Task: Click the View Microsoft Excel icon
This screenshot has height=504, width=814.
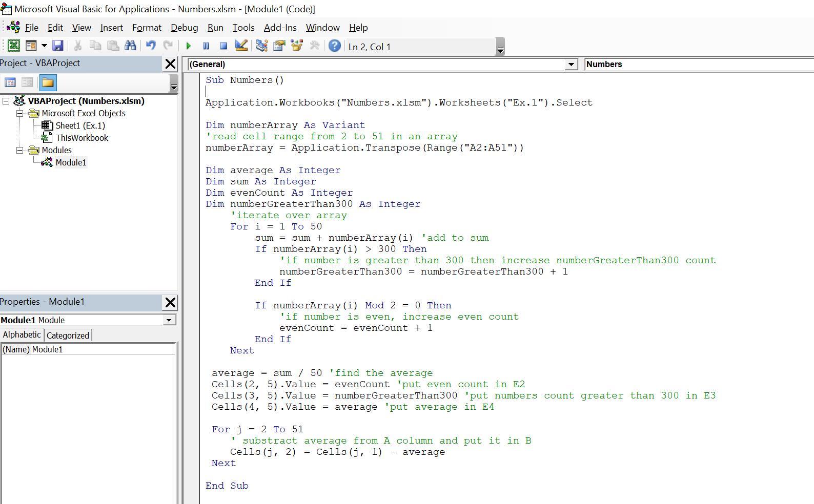Action: click(x=14, y=46)
